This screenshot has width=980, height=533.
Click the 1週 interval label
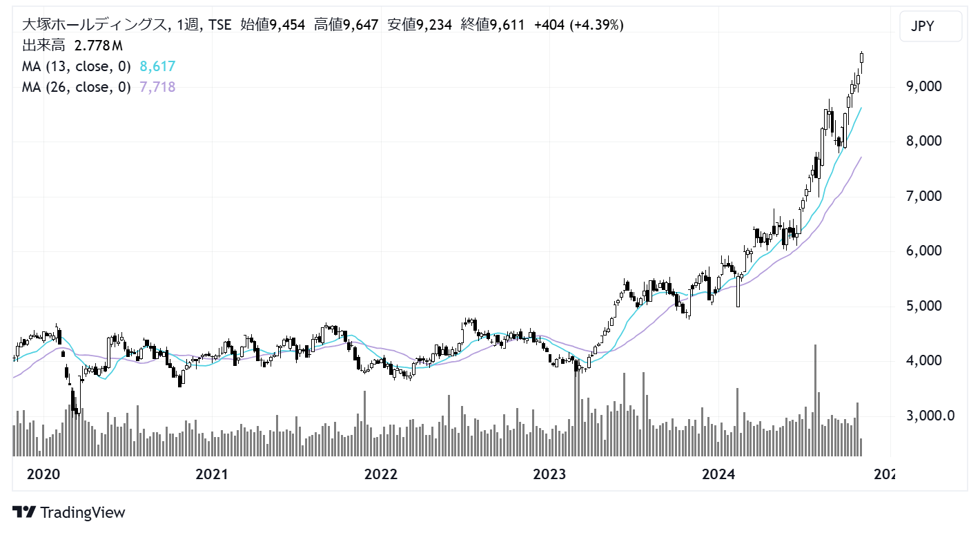188,26
